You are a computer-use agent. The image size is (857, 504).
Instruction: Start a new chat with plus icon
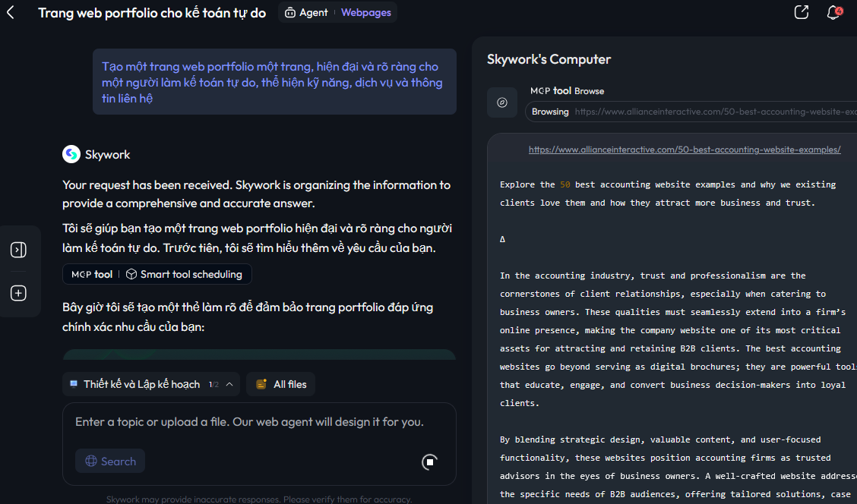click(x=18, y=293)
